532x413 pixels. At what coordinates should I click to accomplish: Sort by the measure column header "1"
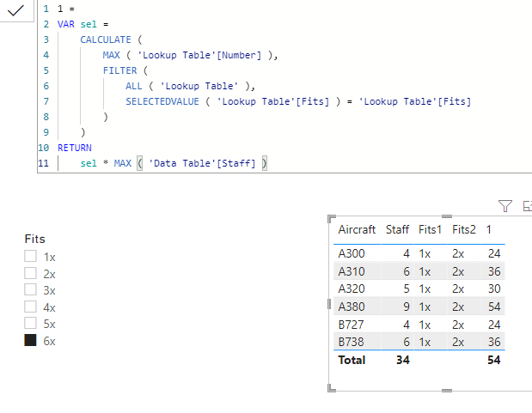pos(488,229)
